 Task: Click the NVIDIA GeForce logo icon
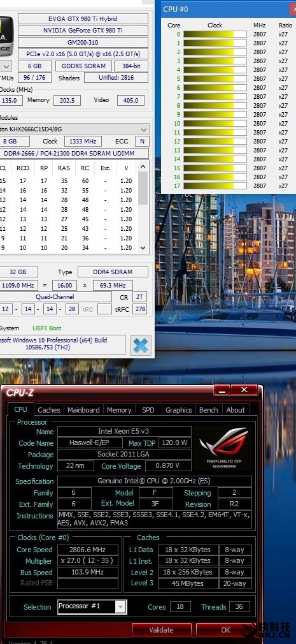click(x=6, y=35)
